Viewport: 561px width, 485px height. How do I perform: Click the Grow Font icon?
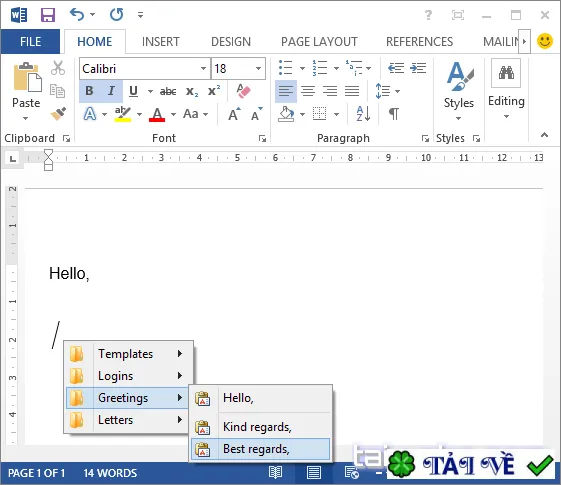[234, 114]
